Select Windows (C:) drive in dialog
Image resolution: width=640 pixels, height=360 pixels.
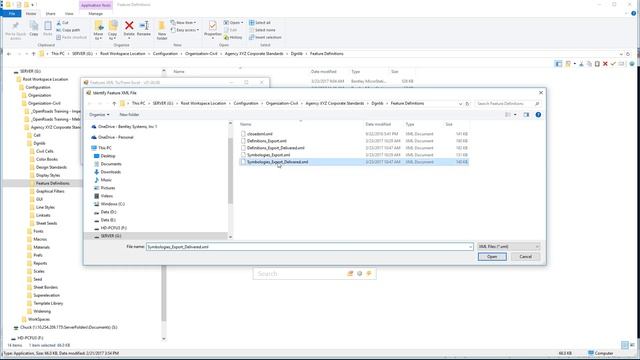[x=112, y=204]
